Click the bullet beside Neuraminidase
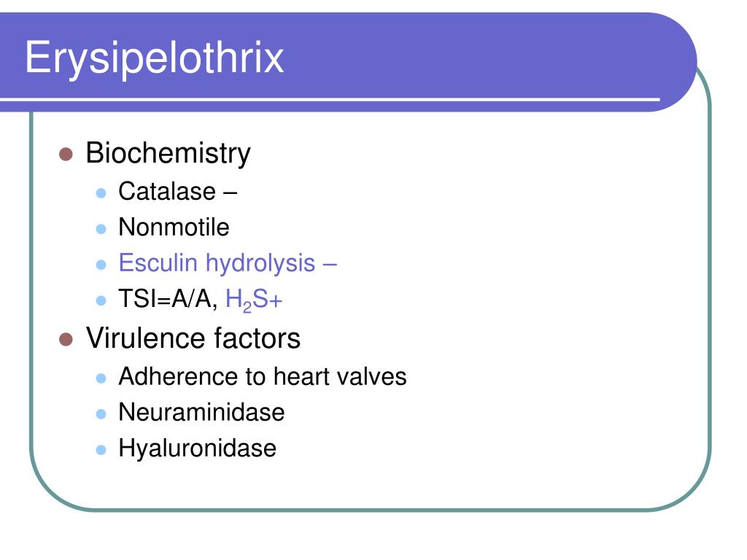This screenshot has height=560, width=747. coord(101,414)
